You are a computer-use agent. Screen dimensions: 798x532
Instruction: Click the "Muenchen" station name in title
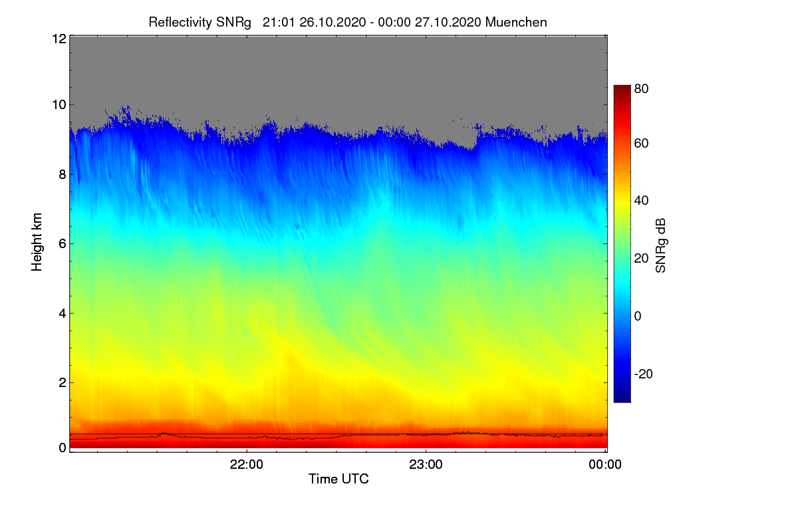tap(516, 22)
